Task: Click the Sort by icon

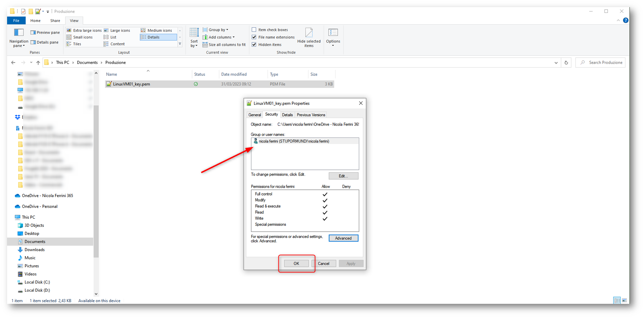Action: (194, 33)
